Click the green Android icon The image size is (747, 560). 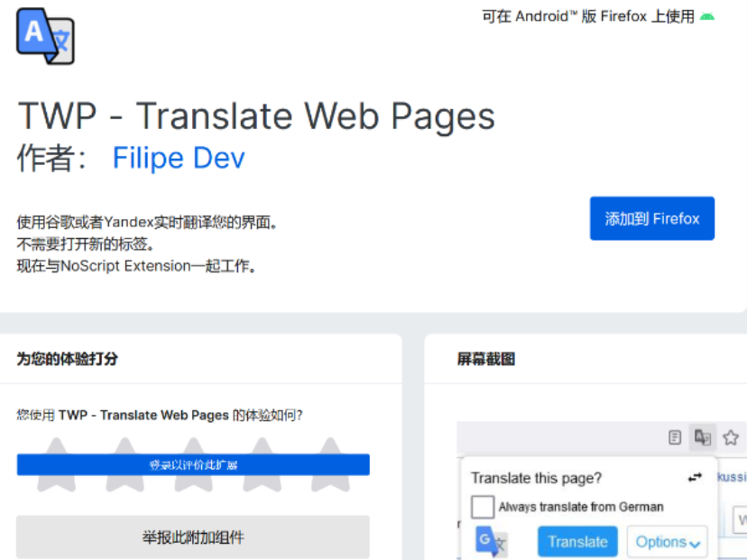(707, 16)
